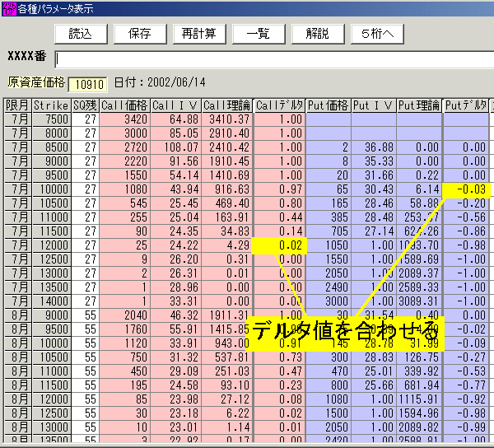This screenshot has height=448, width=494.
Task: Click Put delta cell -0.20
Action: tap(466, 203)
